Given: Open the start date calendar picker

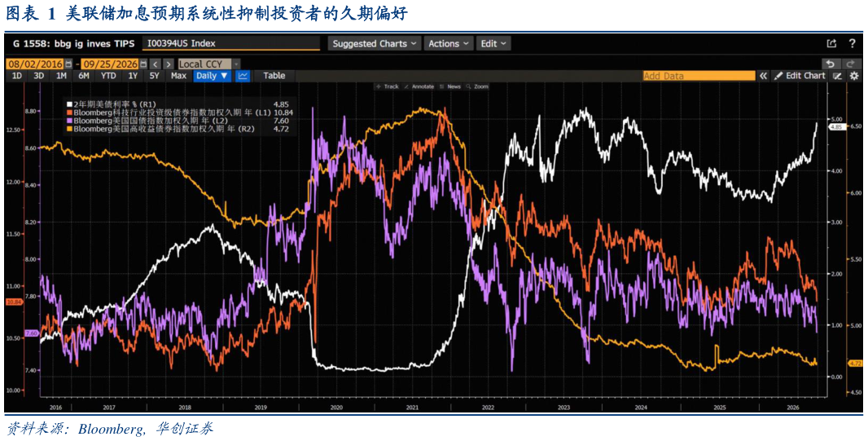Looking at the screenshot, I should pyautogui.click(x=68, y=64).
